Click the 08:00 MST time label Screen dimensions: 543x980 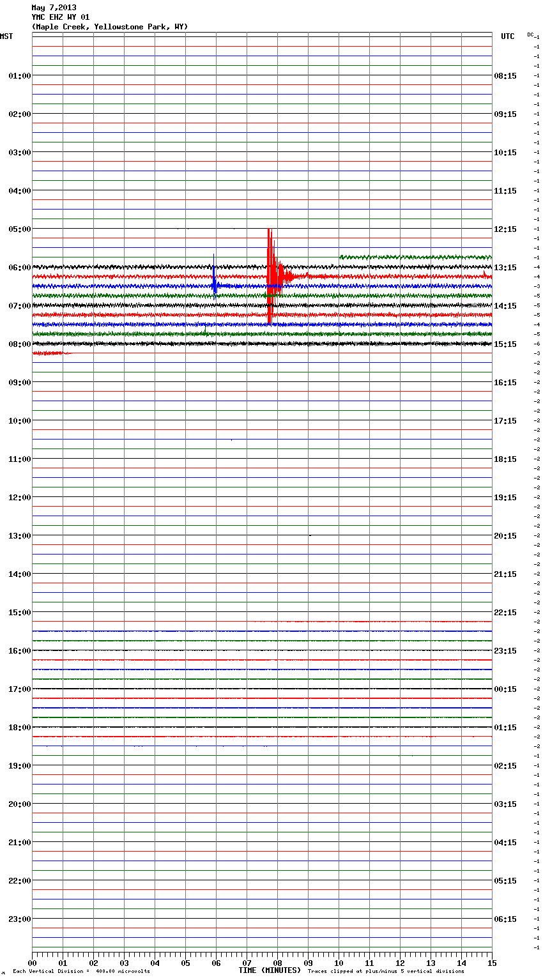tap(20, 344)
